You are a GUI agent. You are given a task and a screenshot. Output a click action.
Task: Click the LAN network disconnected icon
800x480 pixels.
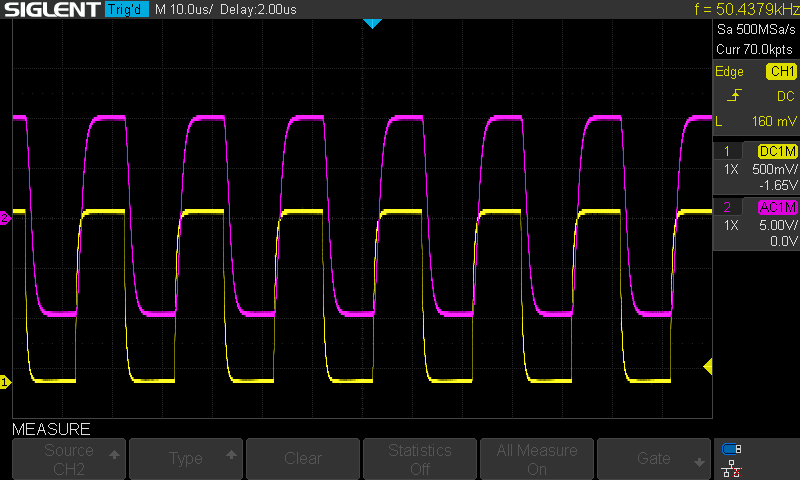coord(732,468)
